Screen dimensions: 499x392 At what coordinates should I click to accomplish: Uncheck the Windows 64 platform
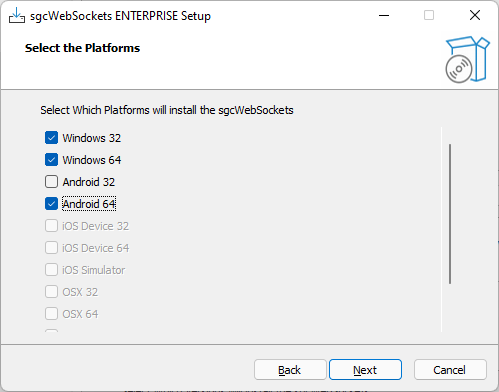click(51, 160)
